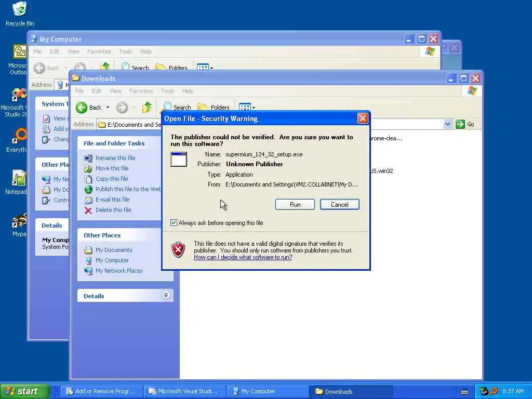Click the Back icon in My Computer window
The height and width of the screenshot is (399, 532).
click(39, 68)
